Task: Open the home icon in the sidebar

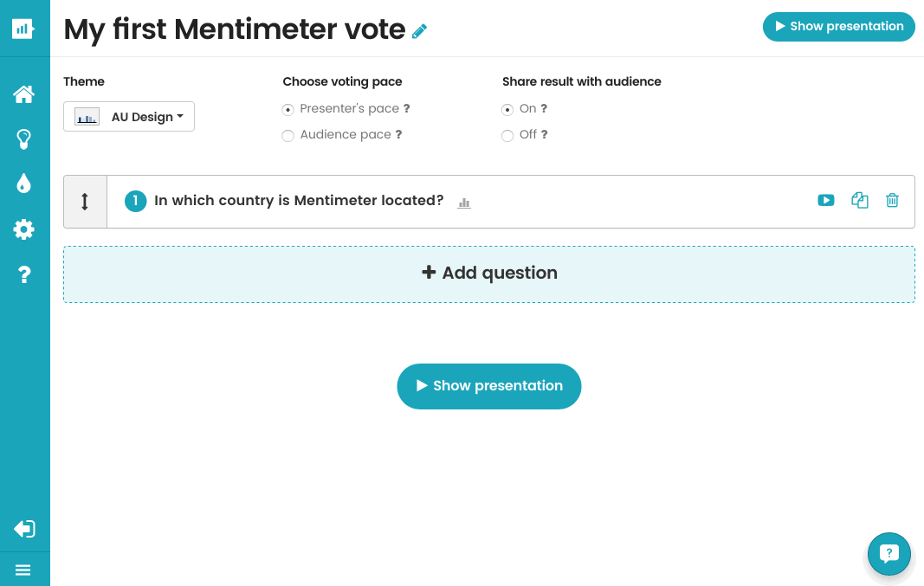Action: coord(24,94)
